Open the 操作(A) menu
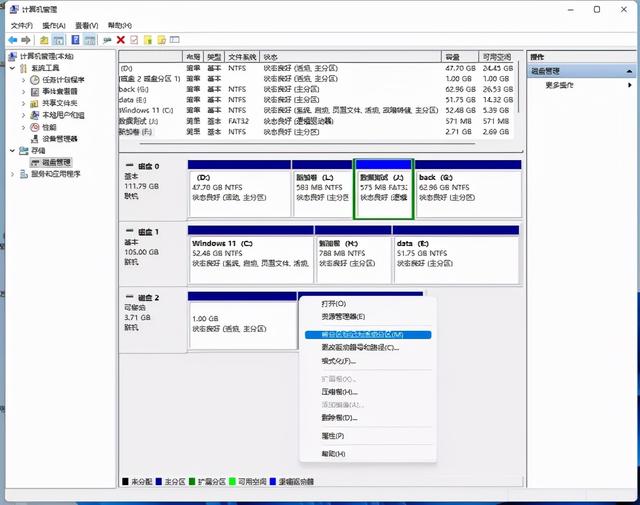 click(x=53, y=25)
